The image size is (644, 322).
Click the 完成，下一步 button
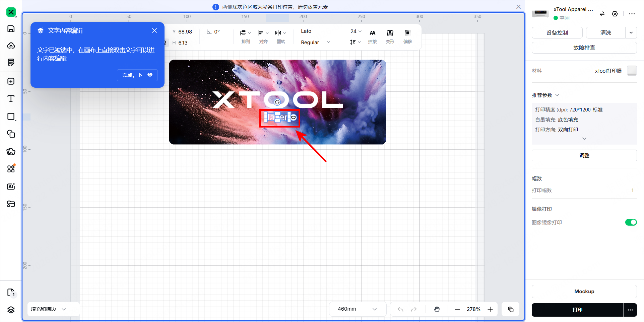pyautogui.click(x=137, y=75)
